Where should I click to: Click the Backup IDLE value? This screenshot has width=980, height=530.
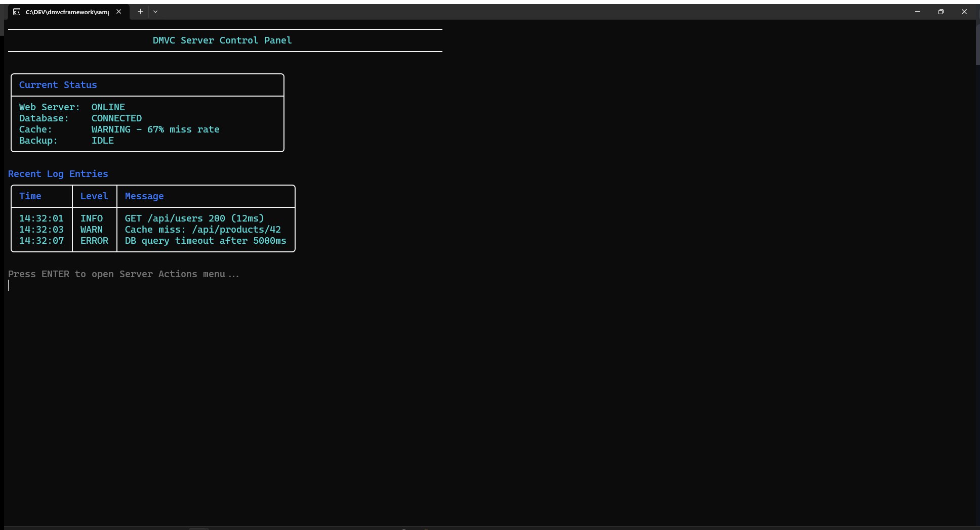coord(103,141)
